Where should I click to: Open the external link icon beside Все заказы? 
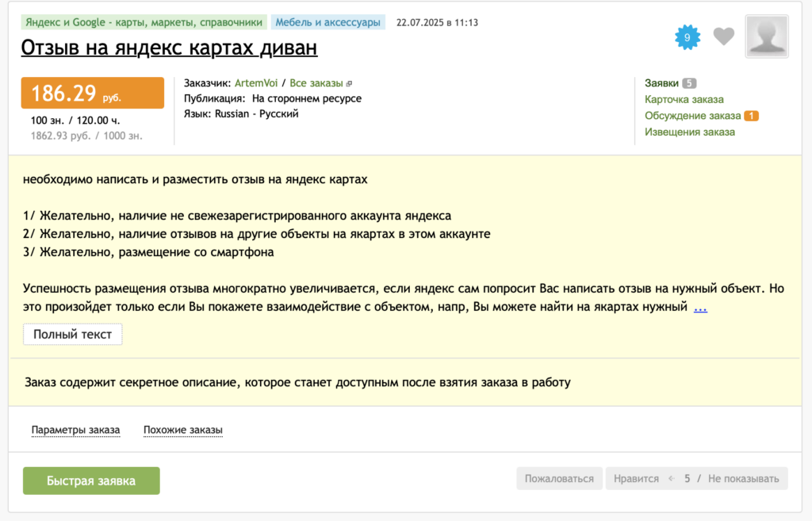pyautogui.click(x=349, y=84)
